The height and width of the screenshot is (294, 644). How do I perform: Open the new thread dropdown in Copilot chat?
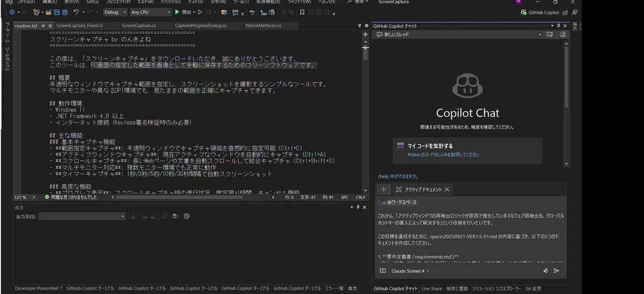(540, 34)
